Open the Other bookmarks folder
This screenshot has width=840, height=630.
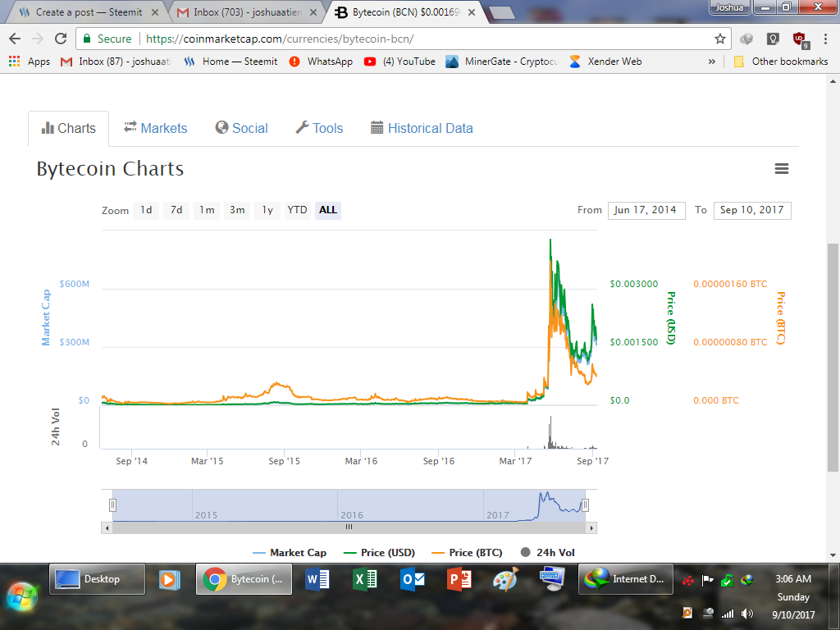[x=781, y=62]
